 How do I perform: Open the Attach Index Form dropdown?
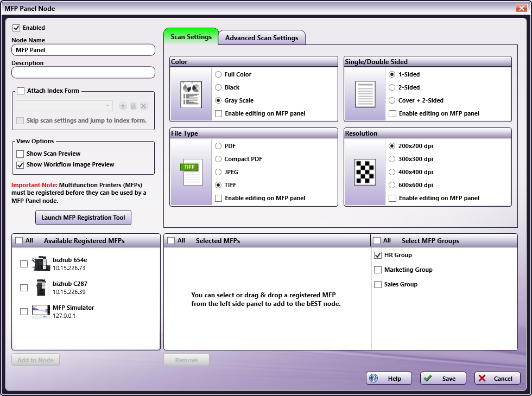point(64,106)
